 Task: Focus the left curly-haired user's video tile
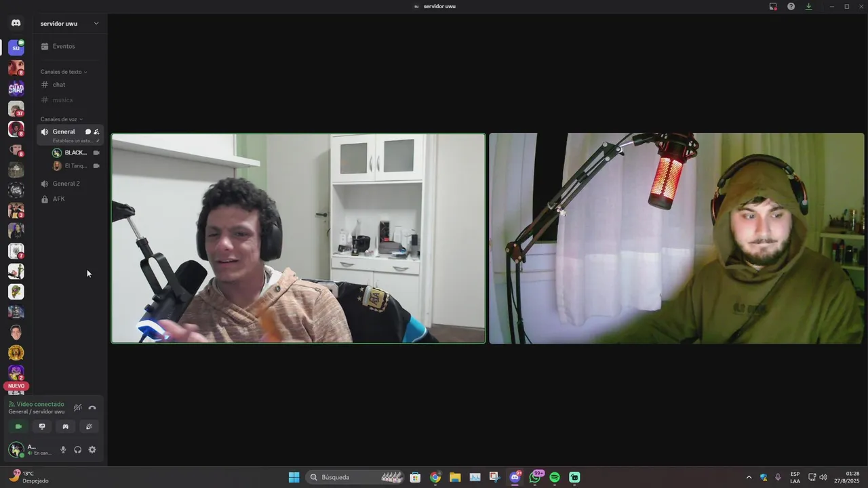298,239
